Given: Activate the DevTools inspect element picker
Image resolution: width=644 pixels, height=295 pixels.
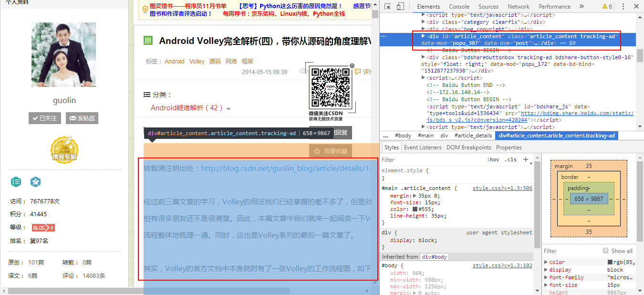Looking at the screenshot, I should point(387,7).
